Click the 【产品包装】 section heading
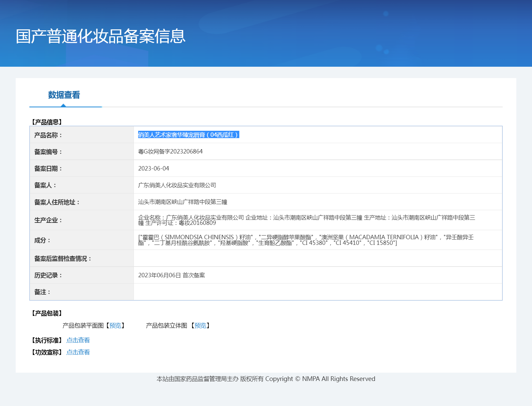Viewport: 532px width, 406px height. click(47, 313)
